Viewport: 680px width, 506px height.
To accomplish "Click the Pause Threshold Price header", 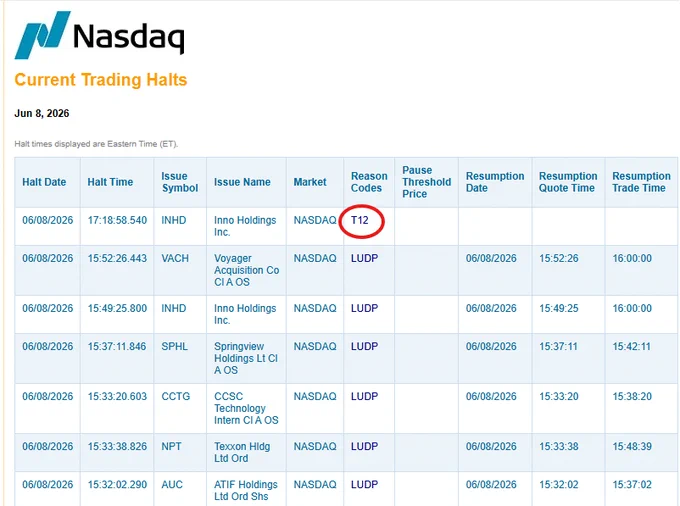I will 426,182.
